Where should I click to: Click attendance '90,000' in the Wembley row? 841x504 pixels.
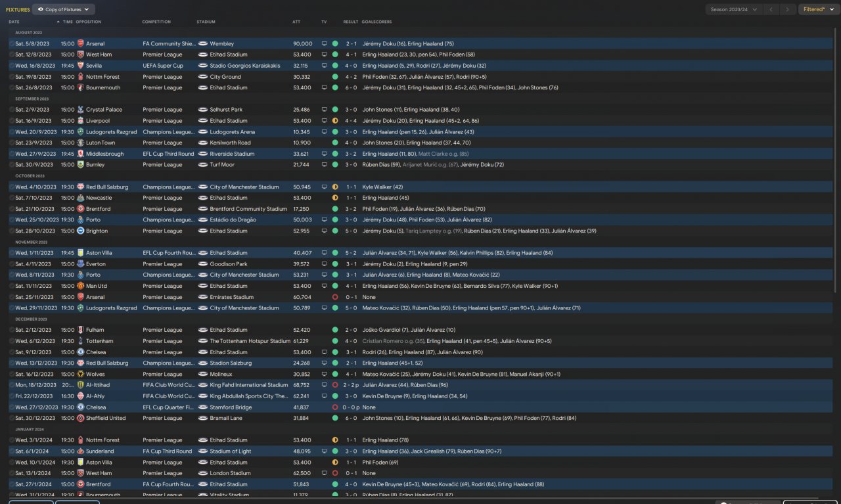click(x=302, y=43)
